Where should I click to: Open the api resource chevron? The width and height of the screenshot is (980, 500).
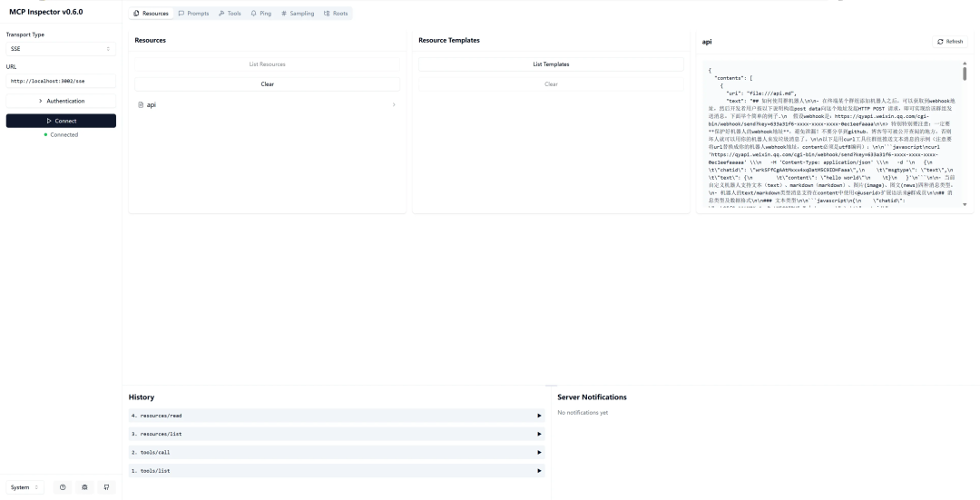coord(394,105)
